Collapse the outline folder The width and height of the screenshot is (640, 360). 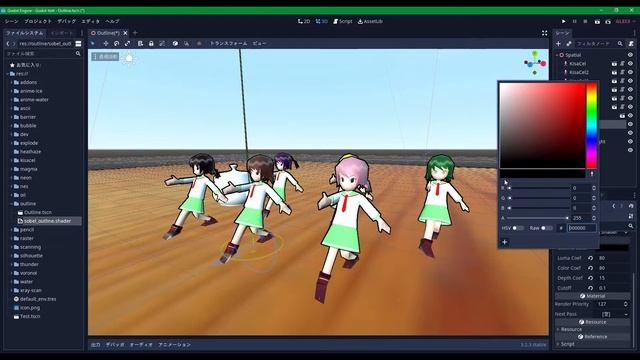tap(11, 204)
